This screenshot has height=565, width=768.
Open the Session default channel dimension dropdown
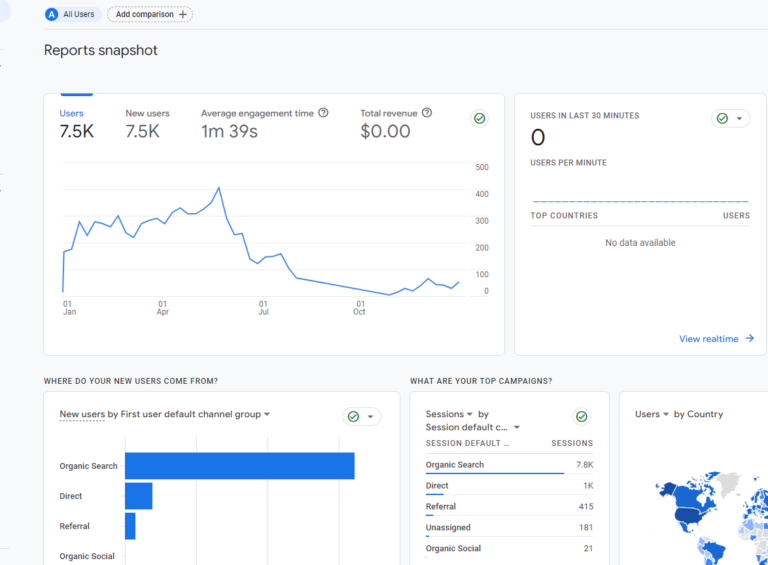516,427
